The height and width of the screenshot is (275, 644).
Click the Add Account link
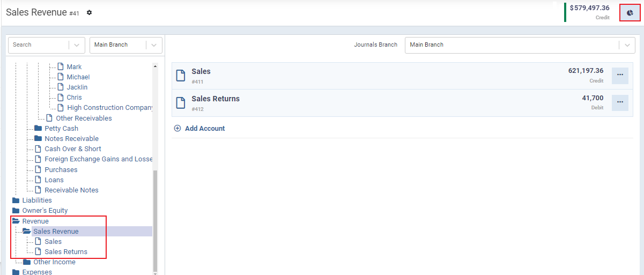click(x=205, y=129)
